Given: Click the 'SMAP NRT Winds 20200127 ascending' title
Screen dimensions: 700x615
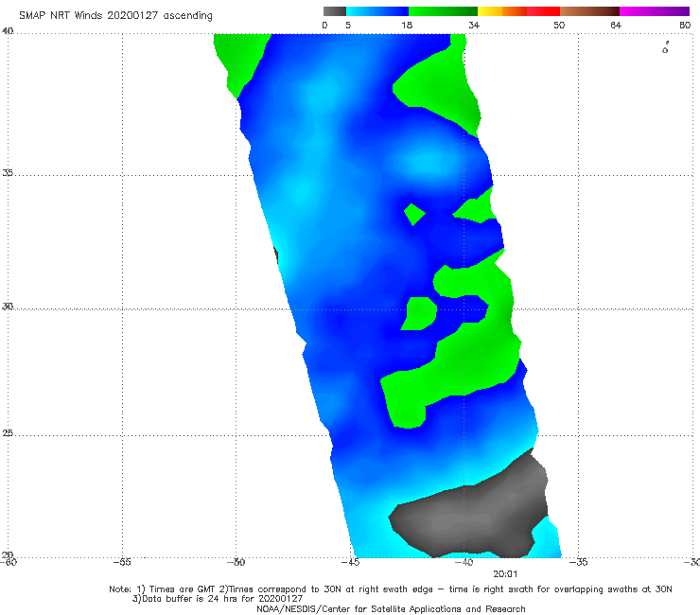Looking at the screenshot, I should [x=115, y=16].
